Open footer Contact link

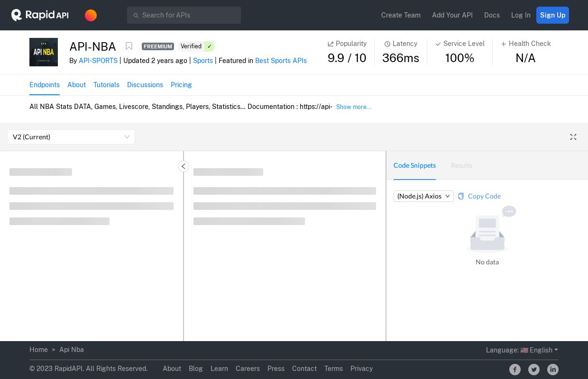(304, 369)
